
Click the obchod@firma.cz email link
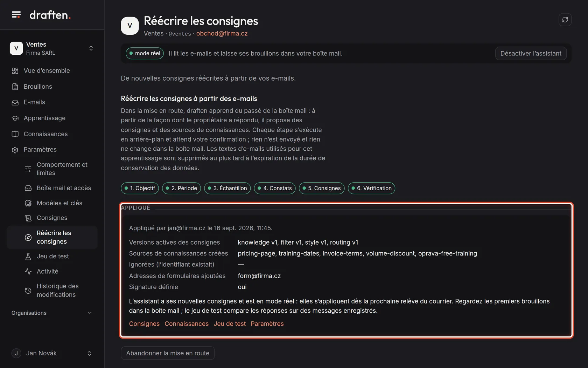(x=222, y=34)
